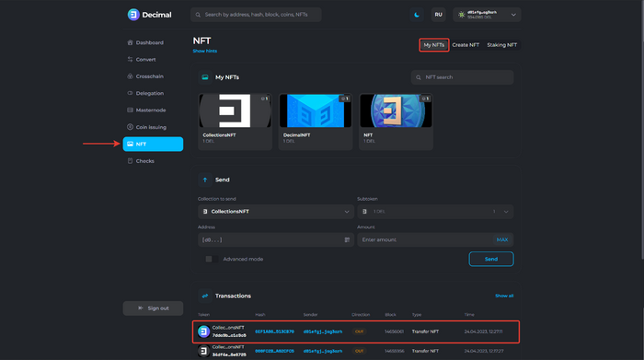Click the Crosschain sidebar icon
The width and height of the screenshot is (644, 360).
tap(131, 76)
